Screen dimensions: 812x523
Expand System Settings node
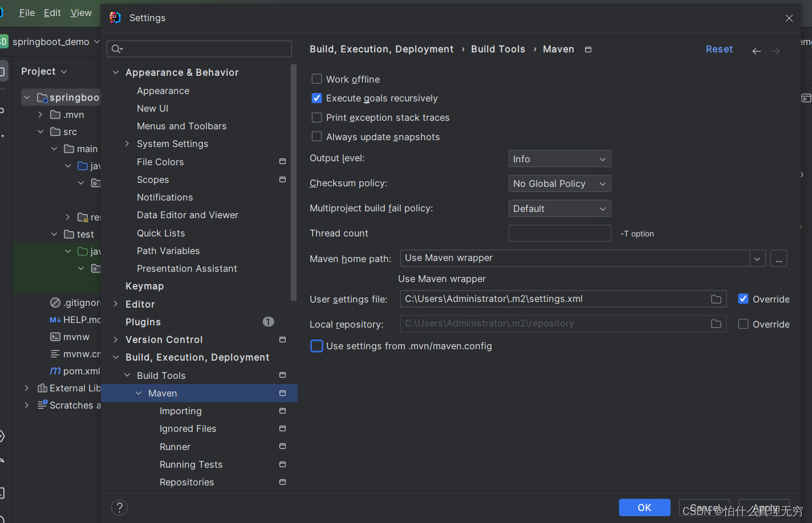click(x=127, y=144)
